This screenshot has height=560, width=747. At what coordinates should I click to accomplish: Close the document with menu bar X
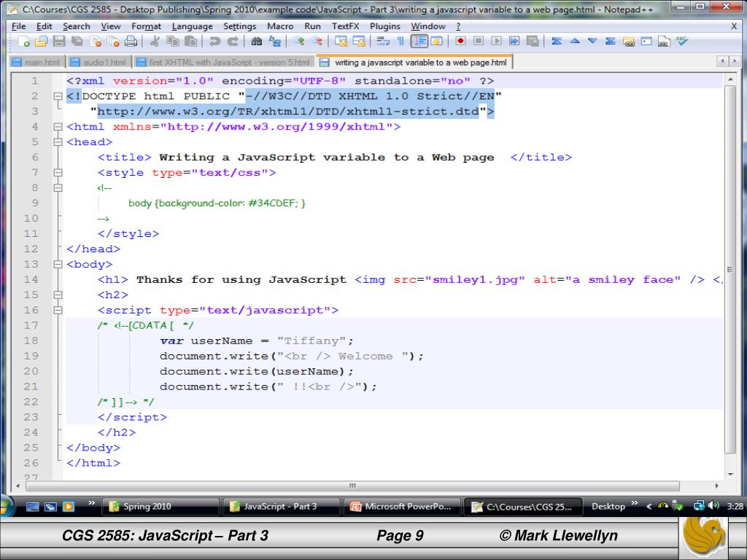pos(734,26)
